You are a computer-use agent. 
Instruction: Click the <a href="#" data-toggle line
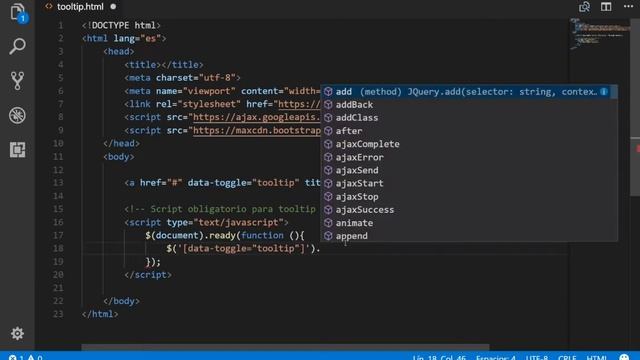click(x=222, y=182)
